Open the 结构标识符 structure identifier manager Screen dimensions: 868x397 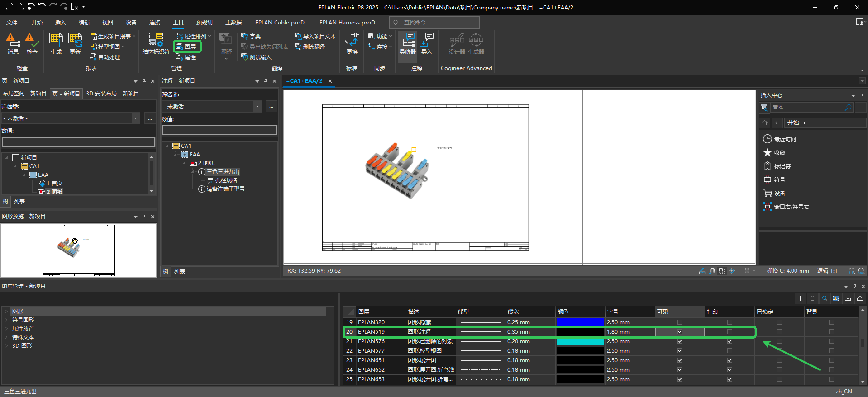[156, 44]
